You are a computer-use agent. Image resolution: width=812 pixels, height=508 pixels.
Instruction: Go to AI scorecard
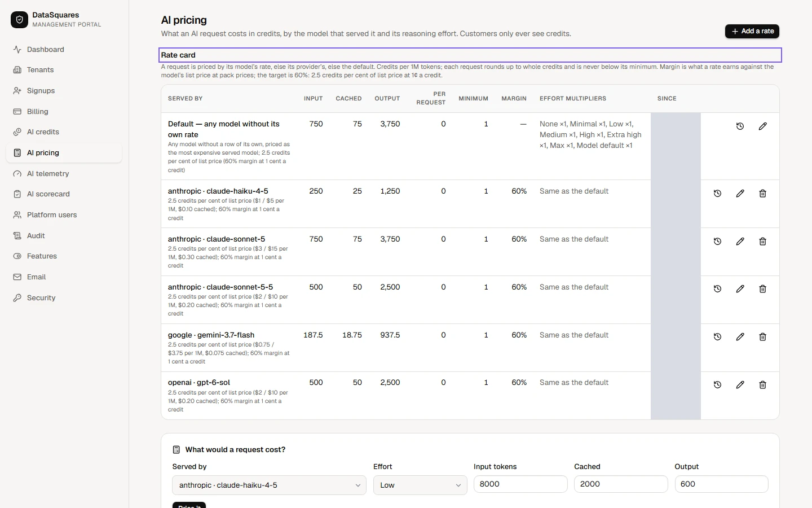click(x=64, y=194)
